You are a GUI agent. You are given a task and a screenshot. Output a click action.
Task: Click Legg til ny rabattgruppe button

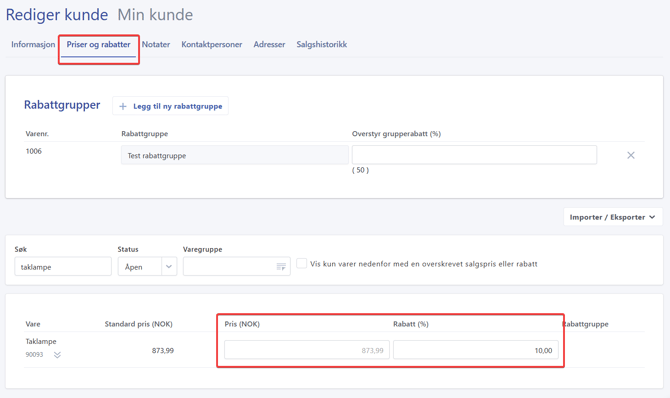170,106
